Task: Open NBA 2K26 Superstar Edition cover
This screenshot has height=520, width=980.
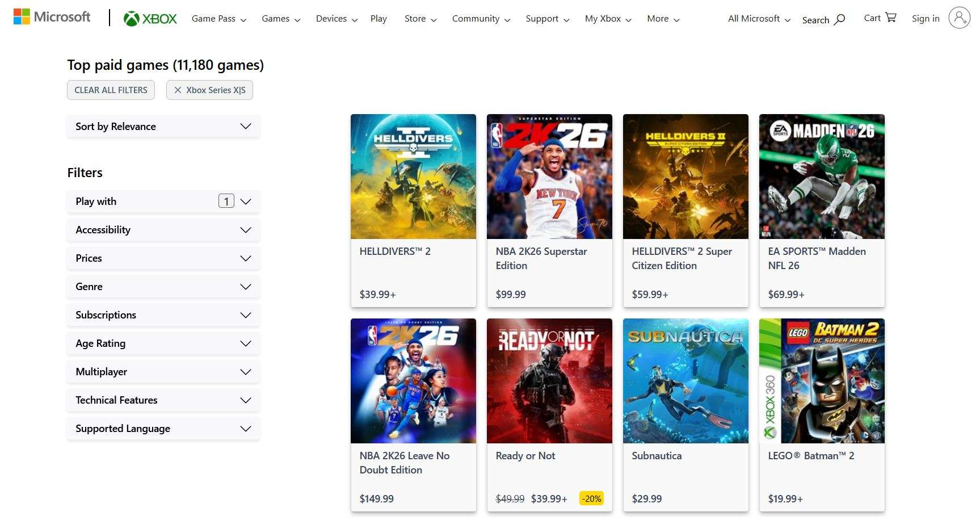Action: [x=549, y=177]
